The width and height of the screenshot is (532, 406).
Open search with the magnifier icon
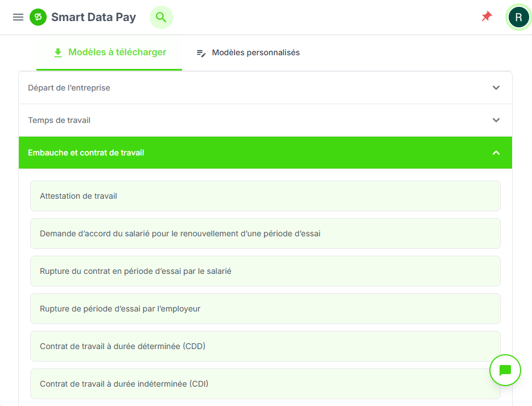[161, 17]
